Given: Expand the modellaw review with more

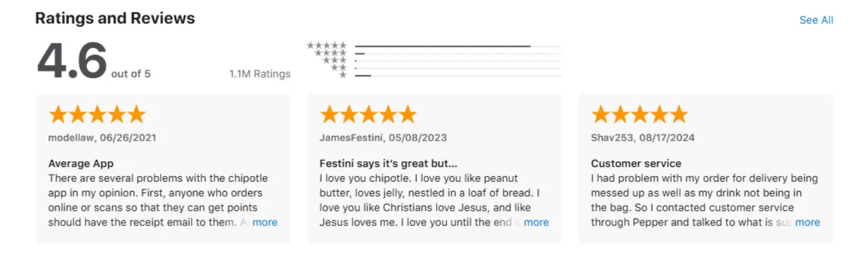Looking at the screenshot, I should (265, 222).
